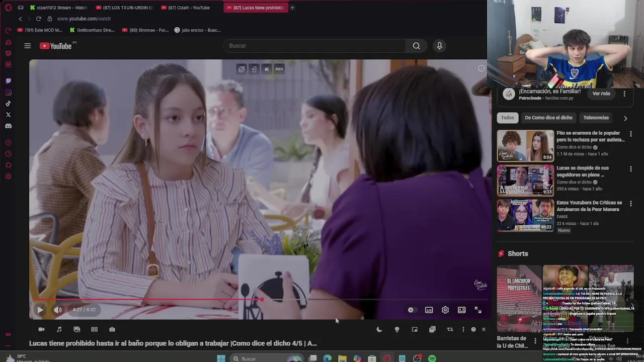
Task: Show video info card icon
Action: (x=481, y=68)
